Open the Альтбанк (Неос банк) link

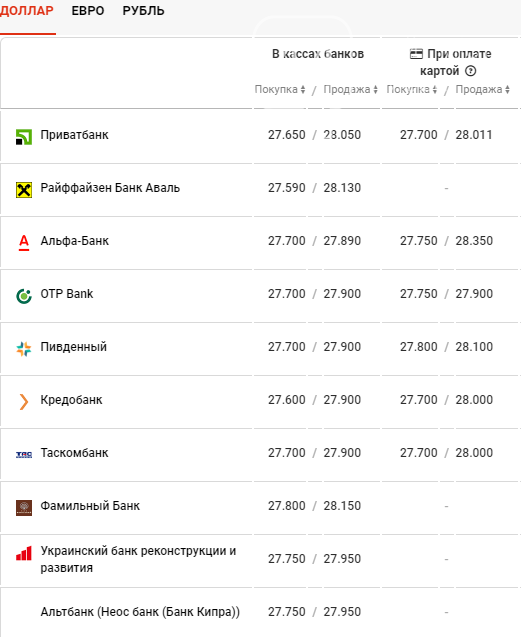coord(140,612)
